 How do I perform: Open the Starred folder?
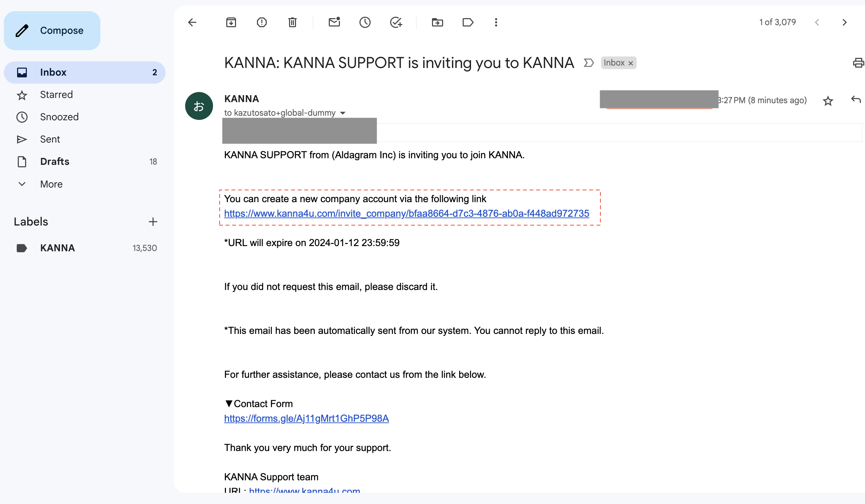point(56,94)
